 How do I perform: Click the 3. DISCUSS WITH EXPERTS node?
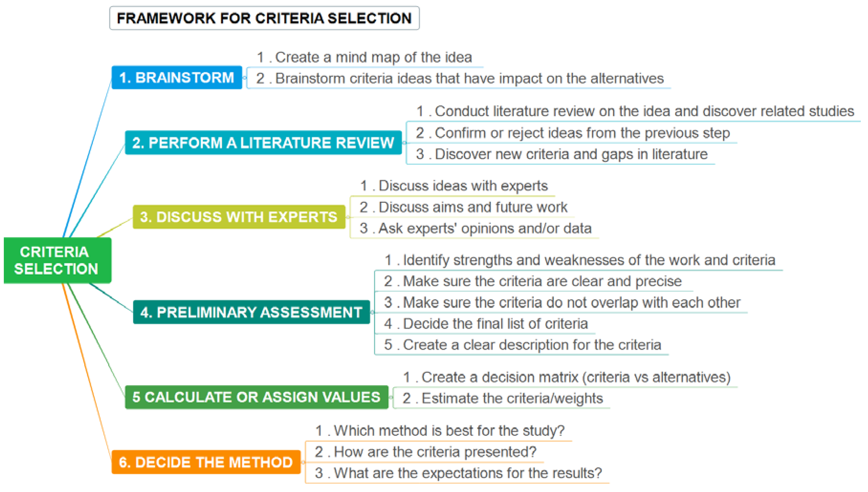(x=239, y=217)
